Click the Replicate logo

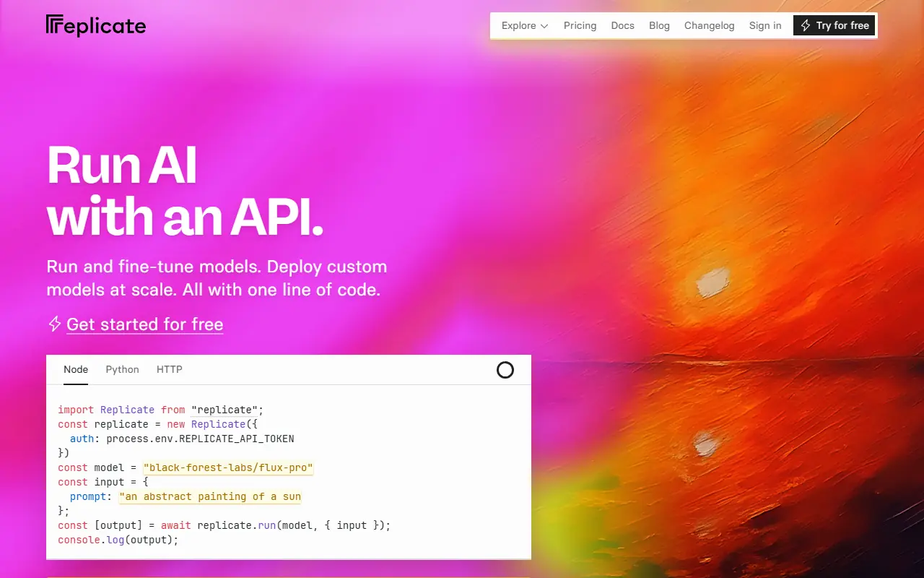(95, 25)
